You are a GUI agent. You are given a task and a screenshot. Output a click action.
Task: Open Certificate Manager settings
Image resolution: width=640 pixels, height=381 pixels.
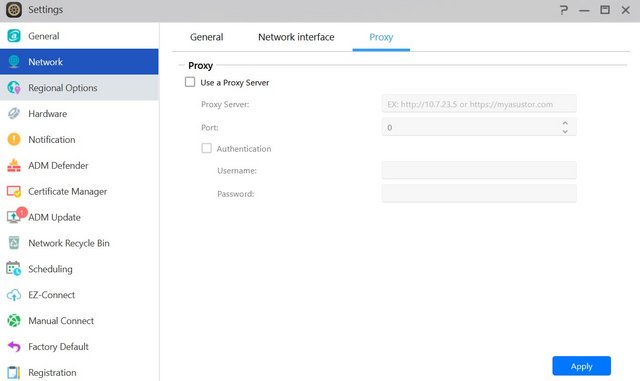(x=79, y=191)
